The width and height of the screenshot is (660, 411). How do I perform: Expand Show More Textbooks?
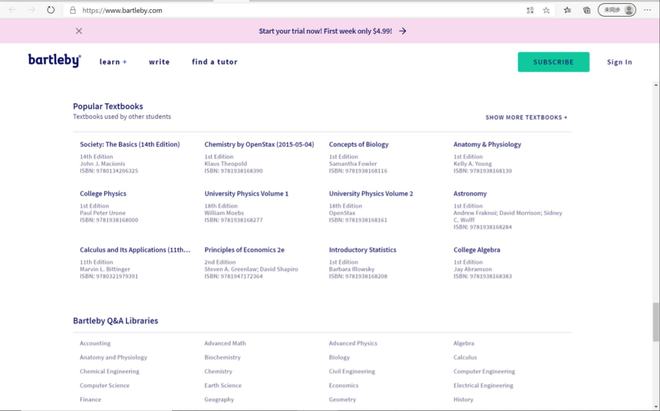[x=526, y=117]
